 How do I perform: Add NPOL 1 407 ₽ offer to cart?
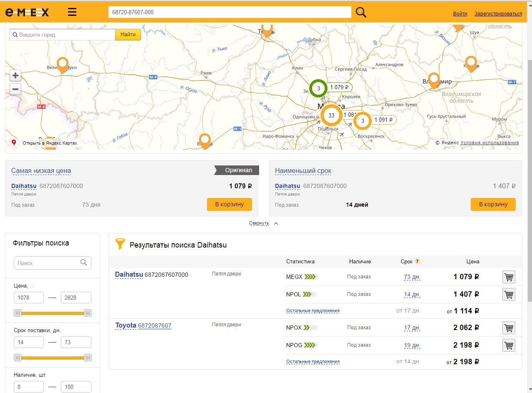(x=509, y=294)
